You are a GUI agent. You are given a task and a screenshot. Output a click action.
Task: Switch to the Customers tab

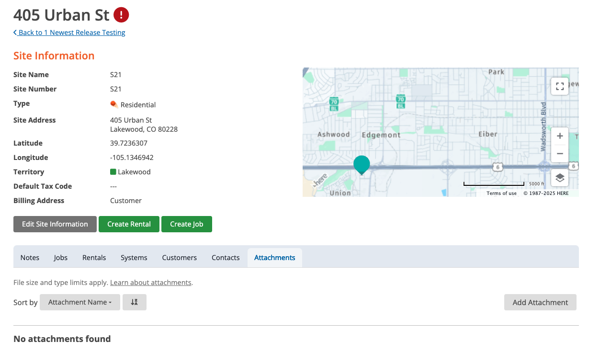(x=180, y=258)
